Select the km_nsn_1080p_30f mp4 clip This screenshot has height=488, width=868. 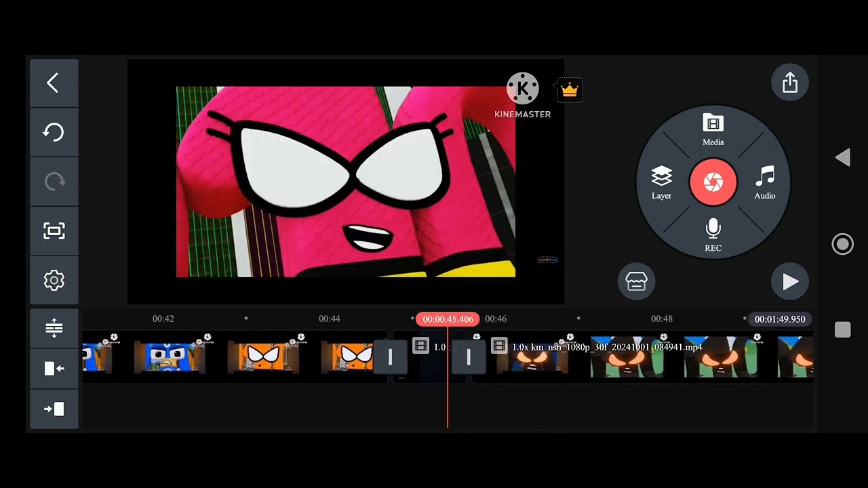click(x=642, y=357)
